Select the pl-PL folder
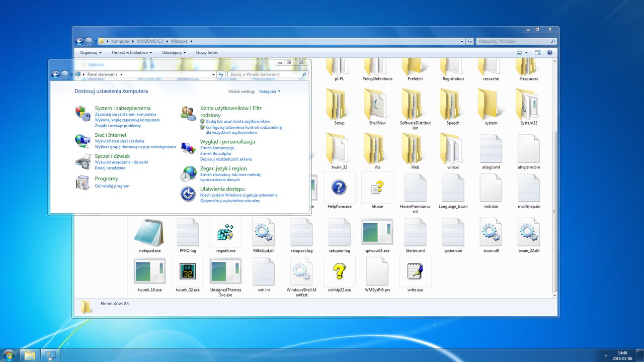 (339, 70)
